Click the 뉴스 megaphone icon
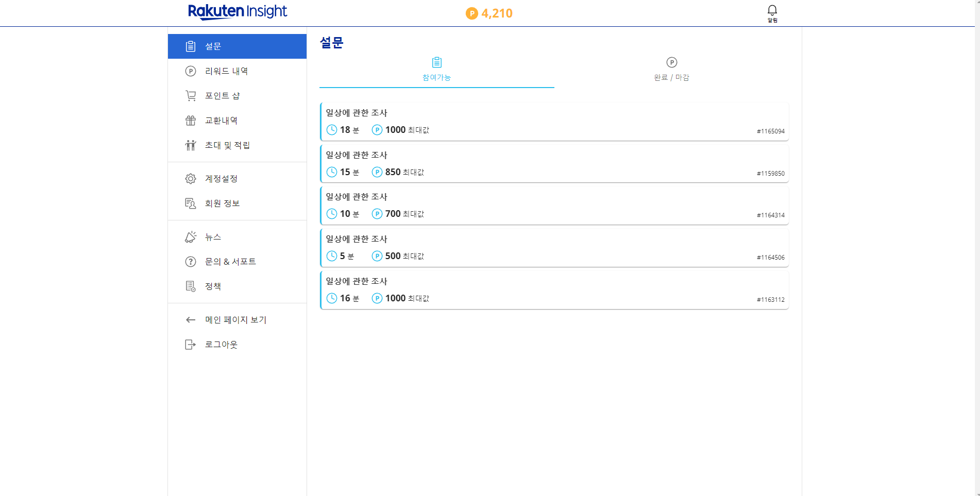The image size is (980, 496). pos(191,237)
